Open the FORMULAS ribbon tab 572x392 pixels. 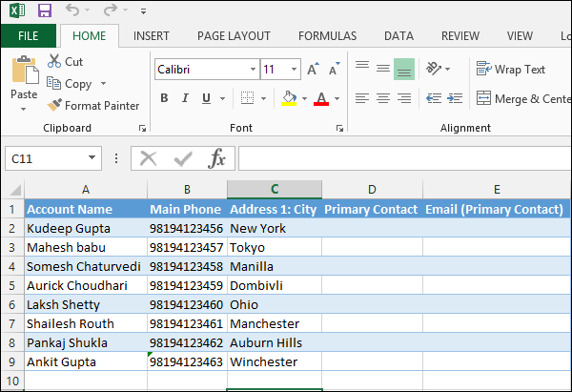327,36
